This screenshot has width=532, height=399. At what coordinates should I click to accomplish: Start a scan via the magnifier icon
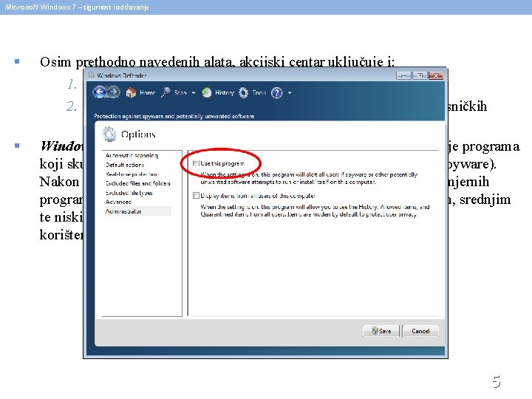[x=166, y=92]
